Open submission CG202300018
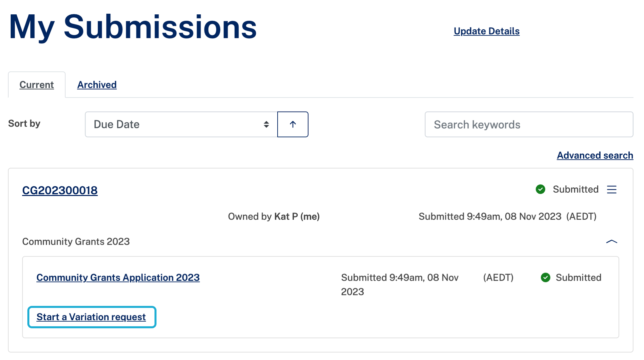Screen dimensions: 644x360 point(60,190)
